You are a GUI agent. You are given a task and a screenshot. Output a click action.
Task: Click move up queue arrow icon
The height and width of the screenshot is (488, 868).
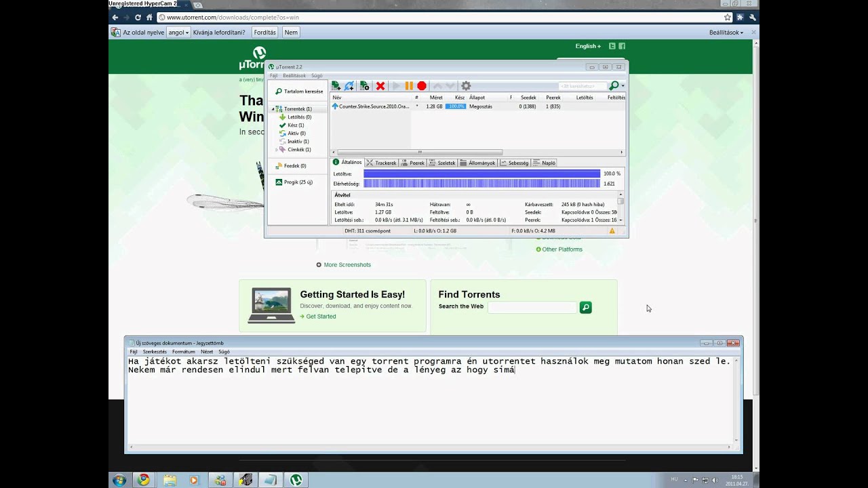[437, 86]
